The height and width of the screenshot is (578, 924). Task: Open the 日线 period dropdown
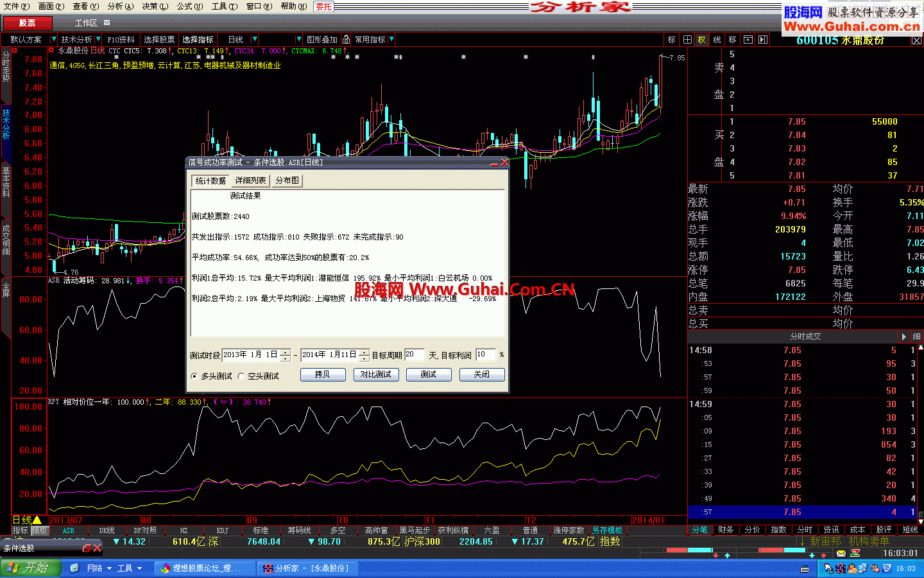point(255,40)
